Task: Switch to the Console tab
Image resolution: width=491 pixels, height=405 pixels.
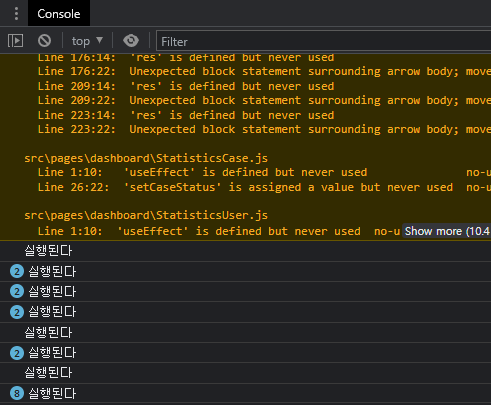Action: click(59, 13)
